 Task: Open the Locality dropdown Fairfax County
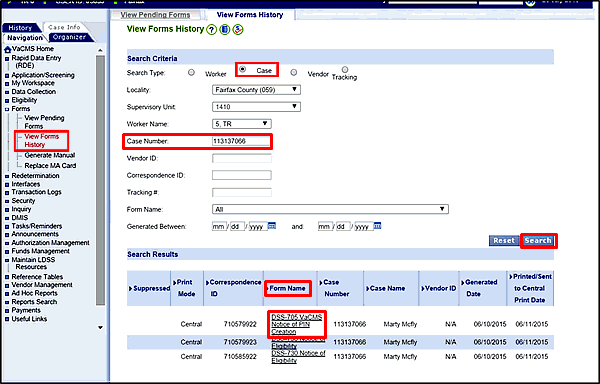256,90
